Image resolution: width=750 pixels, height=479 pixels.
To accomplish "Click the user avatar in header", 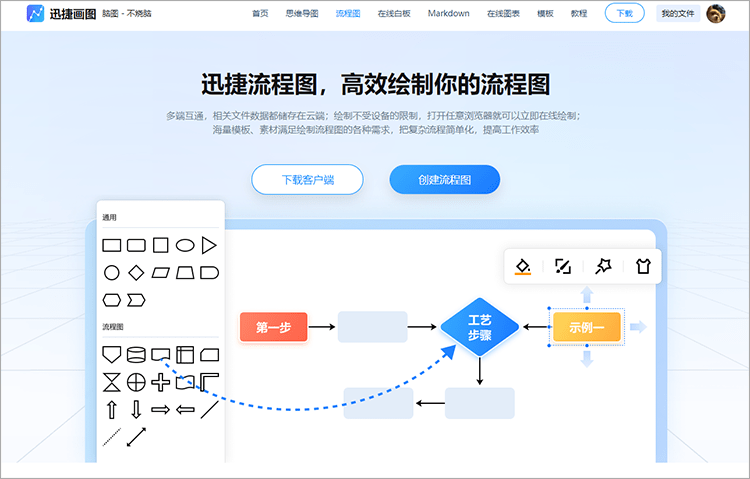I will pyautogui.click(x=715, y=14).
